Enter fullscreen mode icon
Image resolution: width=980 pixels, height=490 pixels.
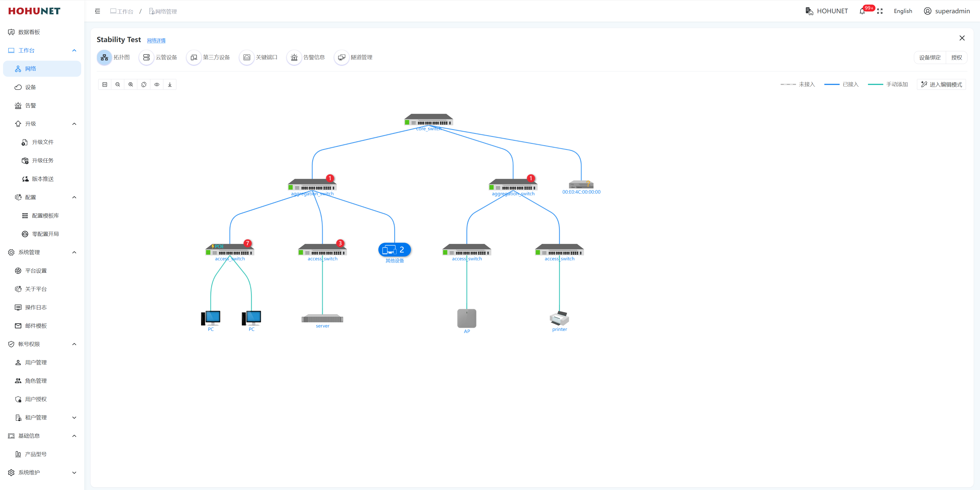pyautogui.click(x=879, y=11)
